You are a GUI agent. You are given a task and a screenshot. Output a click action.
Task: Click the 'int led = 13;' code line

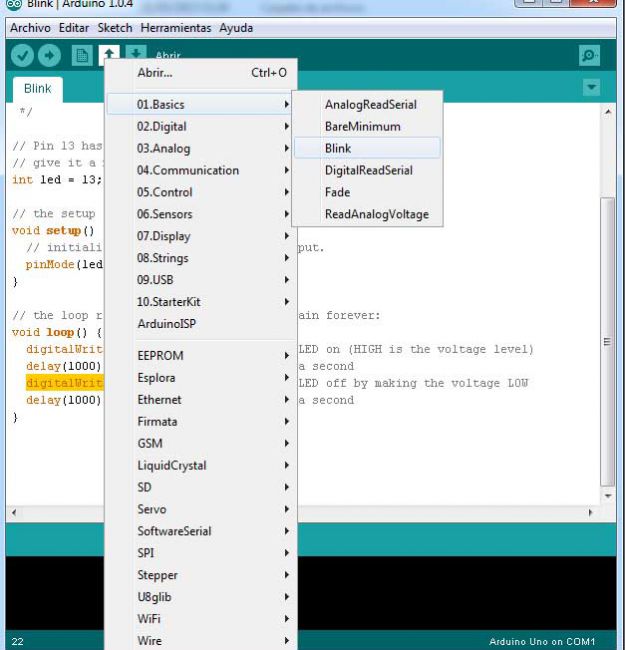[x=57, y=180]
